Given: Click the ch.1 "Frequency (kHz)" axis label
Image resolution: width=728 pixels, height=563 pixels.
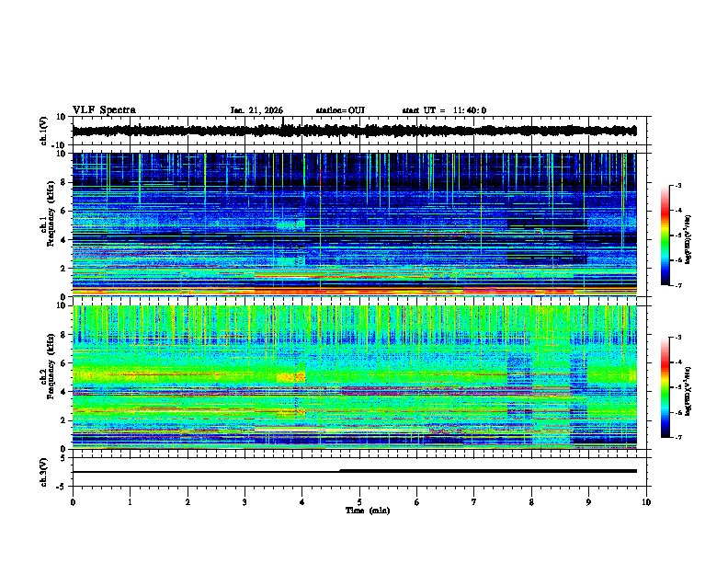Looking at the screenshot, I should pyautogui.click(x=51, y=214).
